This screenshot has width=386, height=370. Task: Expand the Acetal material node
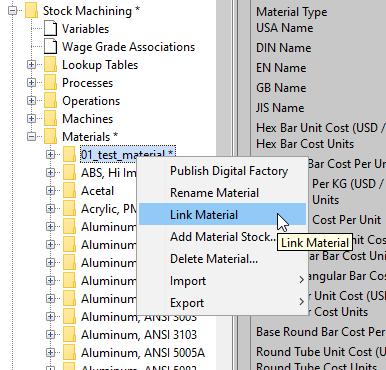coord(50,191)
